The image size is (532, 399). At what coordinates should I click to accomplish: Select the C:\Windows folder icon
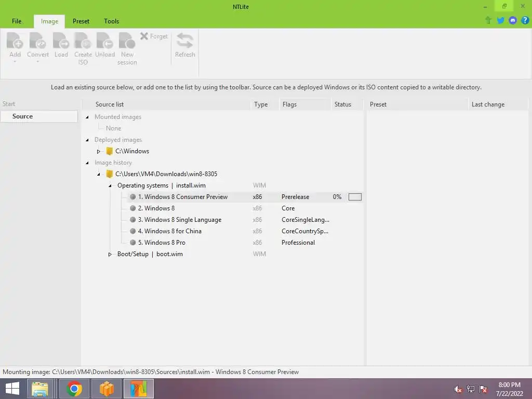click(x=109, y=151)
